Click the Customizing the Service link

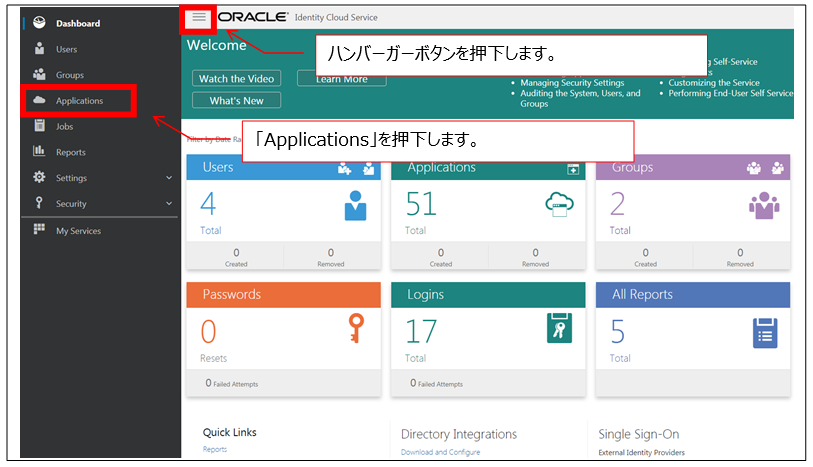point(714,82)
